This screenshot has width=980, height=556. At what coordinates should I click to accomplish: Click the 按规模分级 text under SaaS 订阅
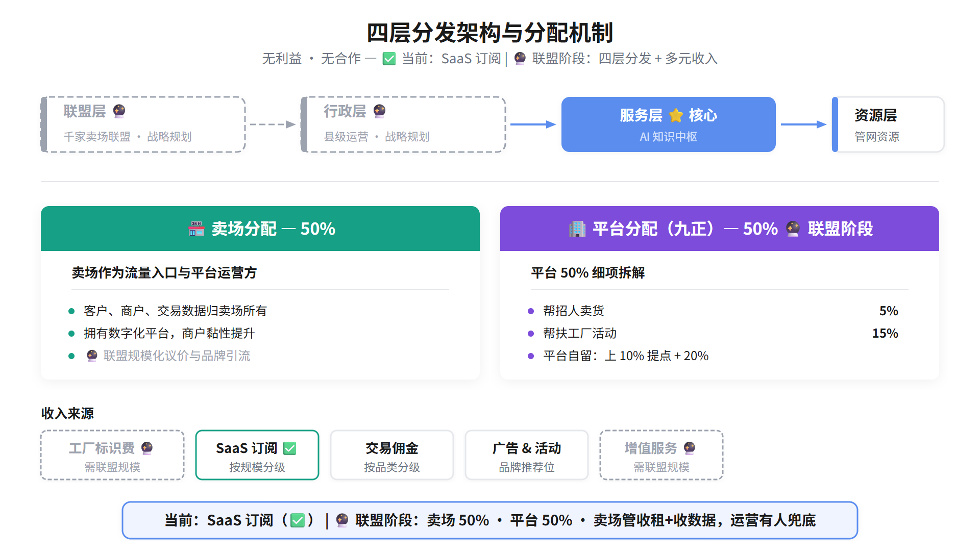tap(257, 467)
